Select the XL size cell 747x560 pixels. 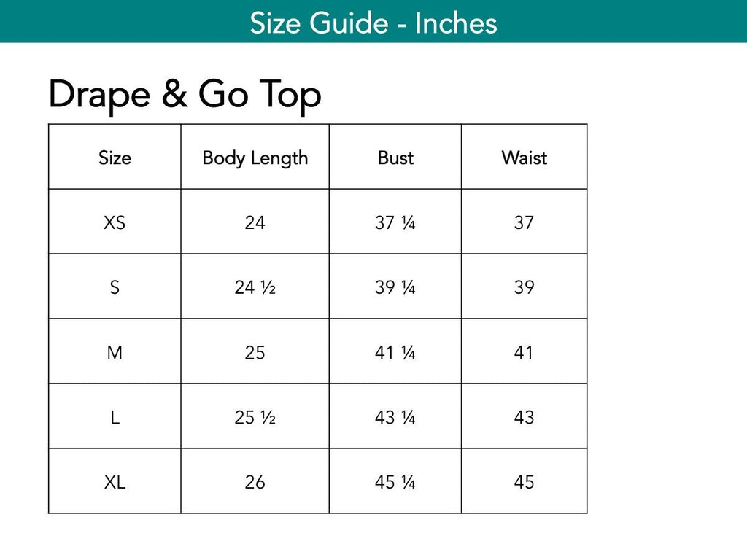(x=115, y=482)
